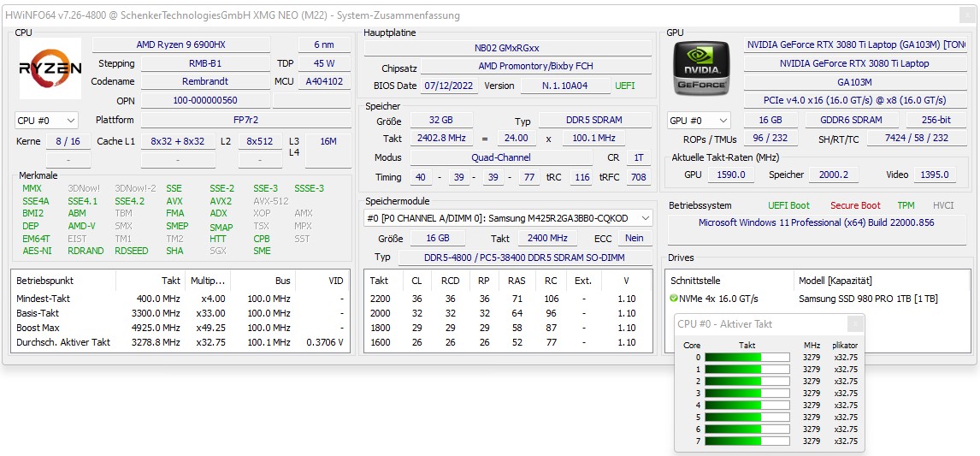This screenshot has width=980, height=456.
Task: Click the Core 3 clock bar
Action: [x=747, y=393]
